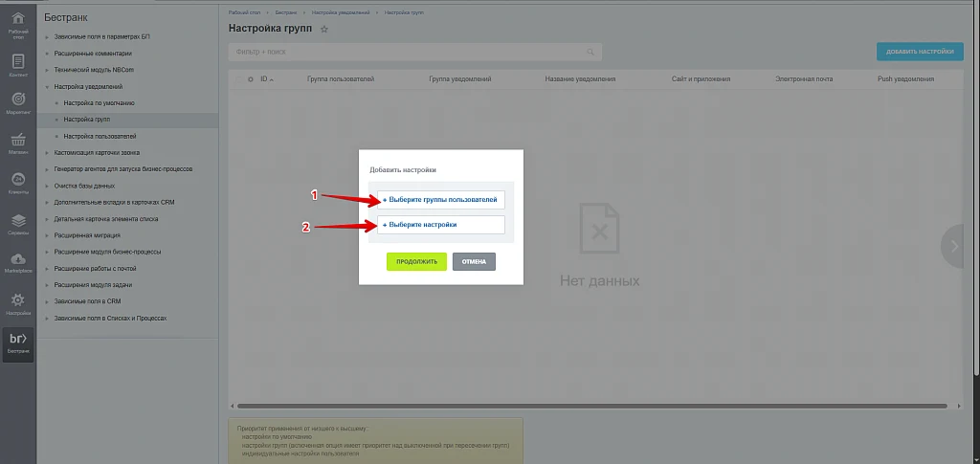Open Настройка групп menu item

(87, 120)
